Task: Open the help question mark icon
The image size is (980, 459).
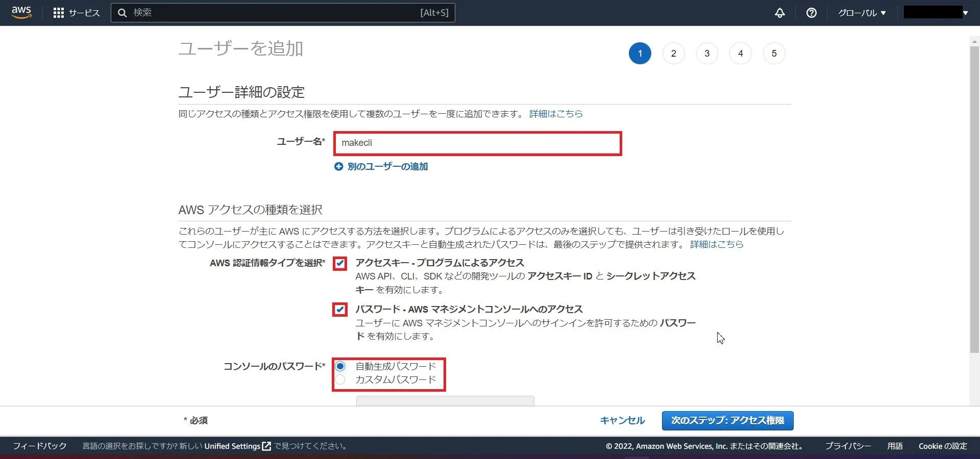Action: (x=812, y=13)
